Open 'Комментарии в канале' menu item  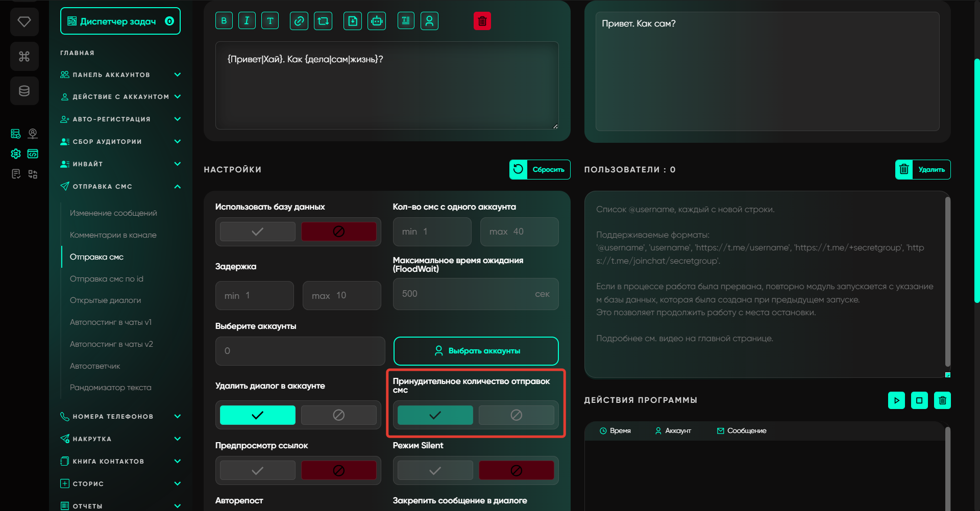click(x=113, y=235)
